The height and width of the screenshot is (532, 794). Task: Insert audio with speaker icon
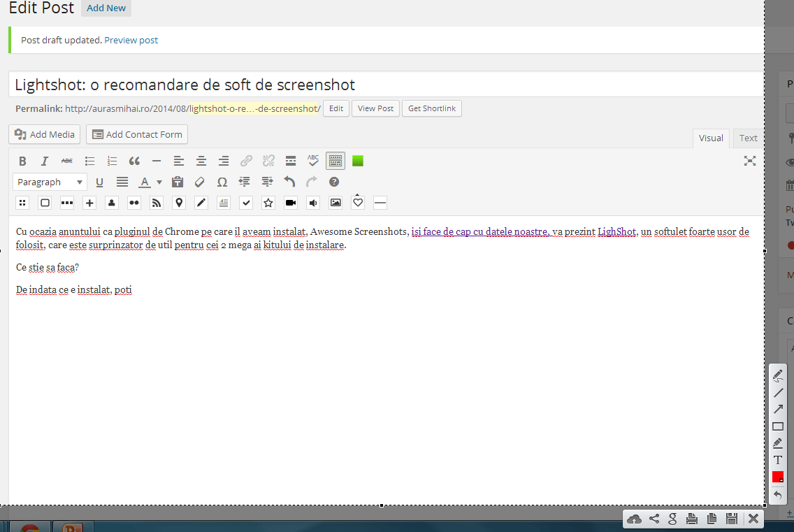313,203
